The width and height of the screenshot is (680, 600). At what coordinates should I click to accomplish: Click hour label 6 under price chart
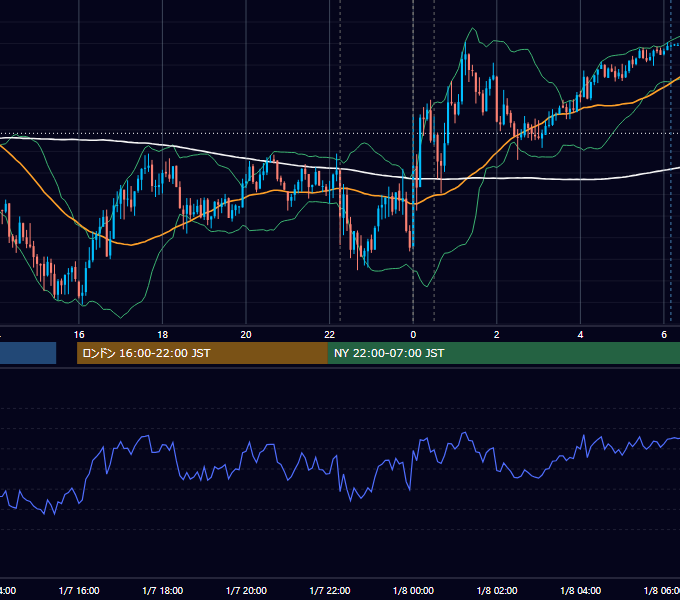(664, 335)
